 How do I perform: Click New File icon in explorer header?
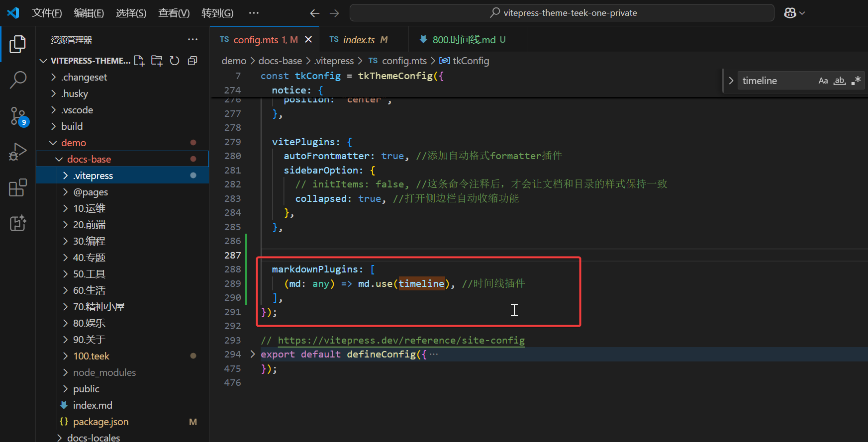point(139,61)
